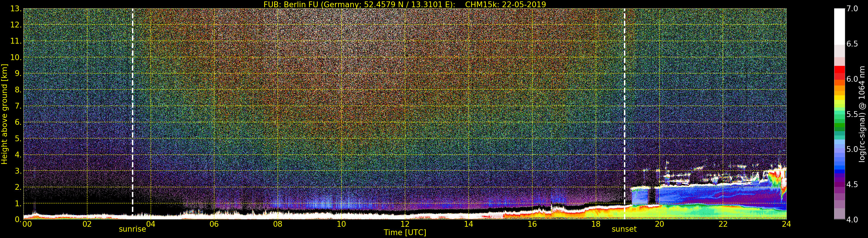868x238 pixels.
Task: Click the white section of the colorbar
Action: [x=839, y=26]
